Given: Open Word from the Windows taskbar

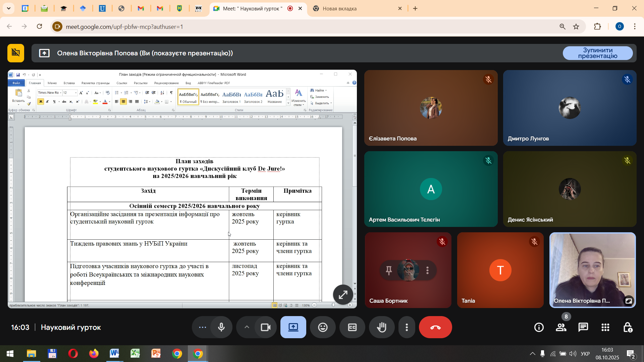Looking at the screenshot, I should [114, 354].
